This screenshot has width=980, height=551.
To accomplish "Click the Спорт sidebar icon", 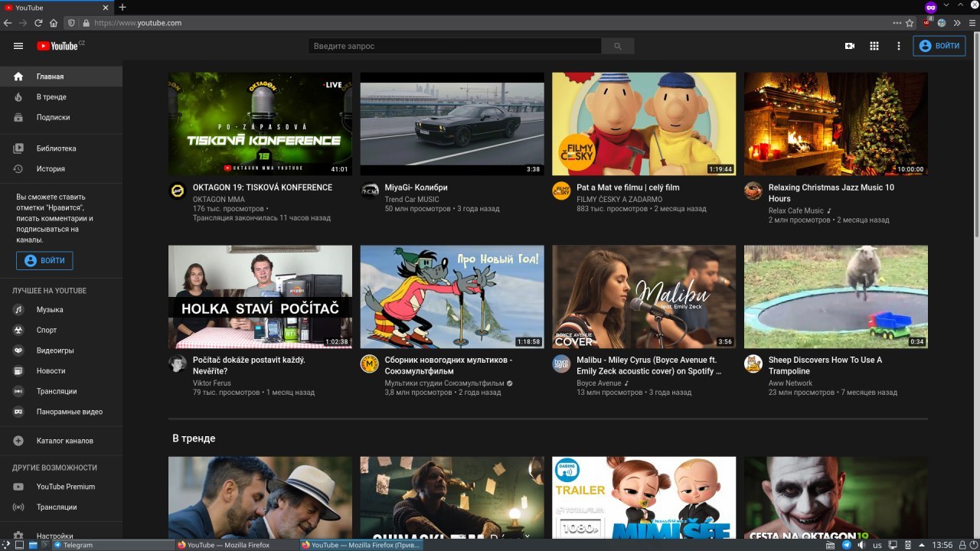I will click(18, 330).
